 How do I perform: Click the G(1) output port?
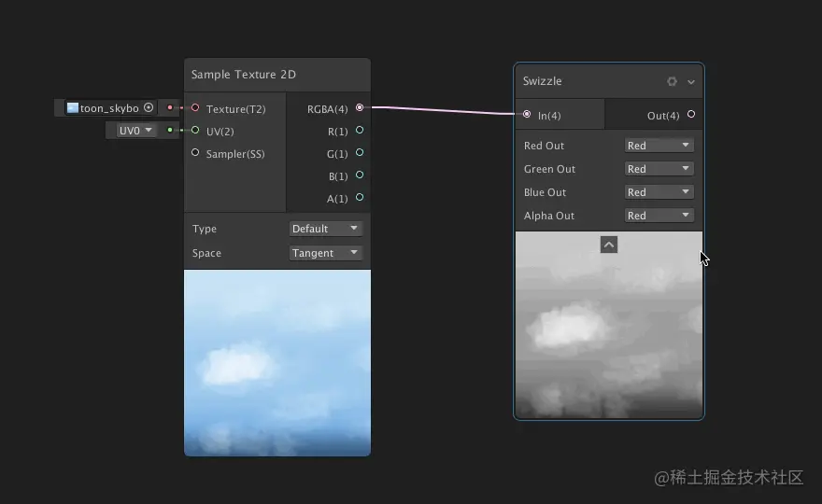click(x=360, y=152)
